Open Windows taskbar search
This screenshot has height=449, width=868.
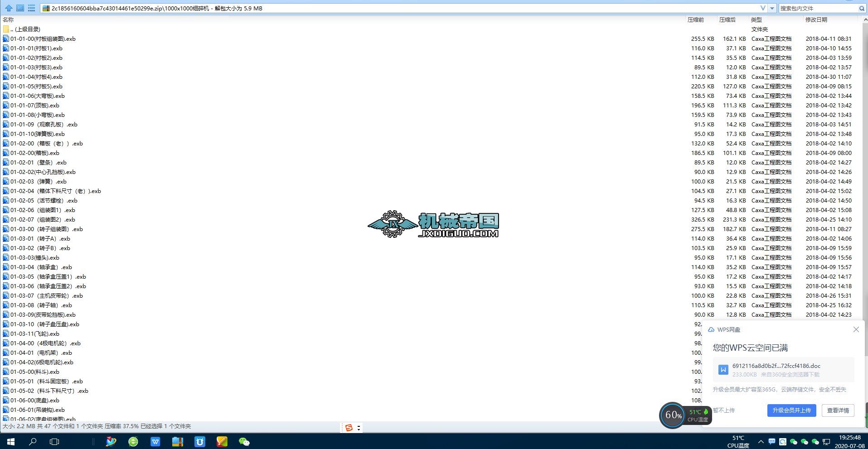(x=33, y=441)
